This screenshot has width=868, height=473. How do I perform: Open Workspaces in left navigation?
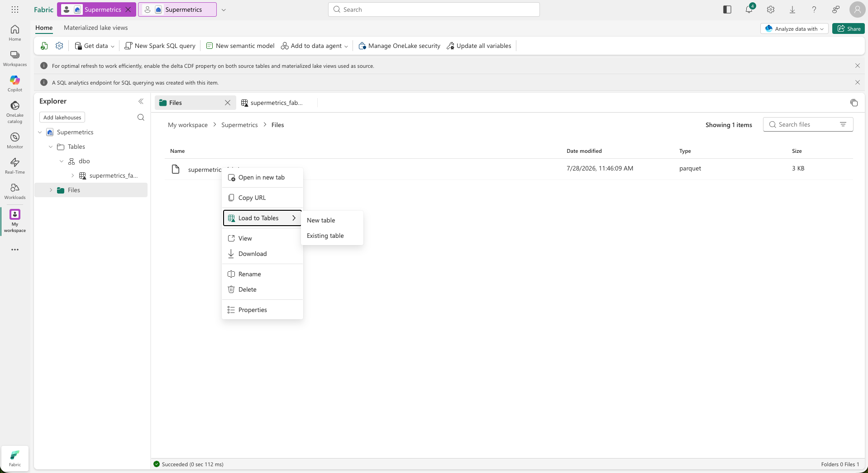click(15, 58)
